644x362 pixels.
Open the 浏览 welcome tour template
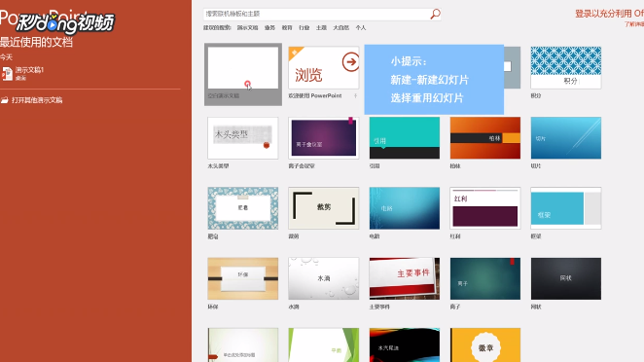coord(324,68)
